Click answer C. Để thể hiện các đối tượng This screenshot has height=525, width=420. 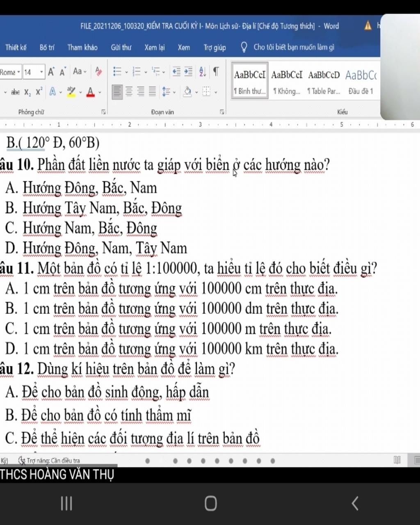click(132, 438)
